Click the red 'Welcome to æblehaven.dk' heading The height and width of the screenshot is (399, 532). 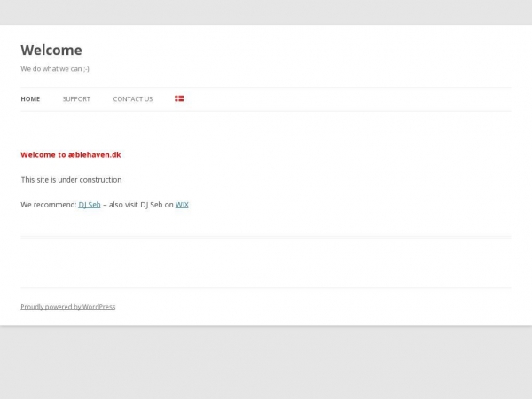point(71,154)
